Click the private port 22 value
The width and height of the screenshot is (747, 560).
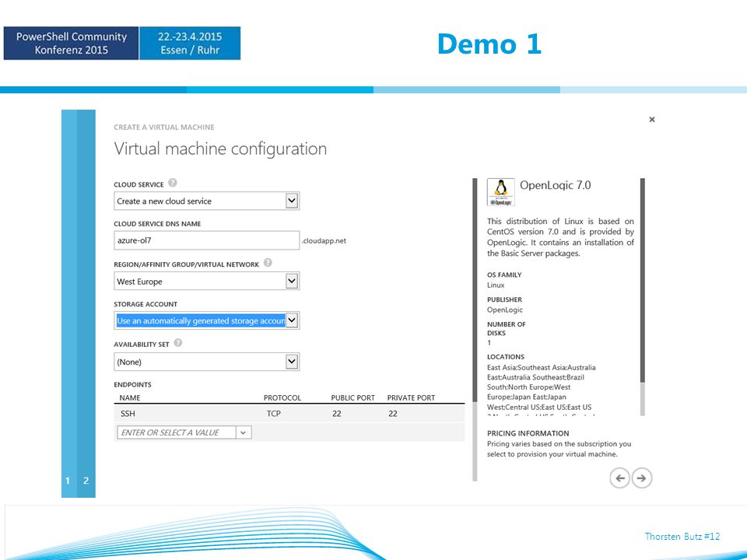point(392,414)
